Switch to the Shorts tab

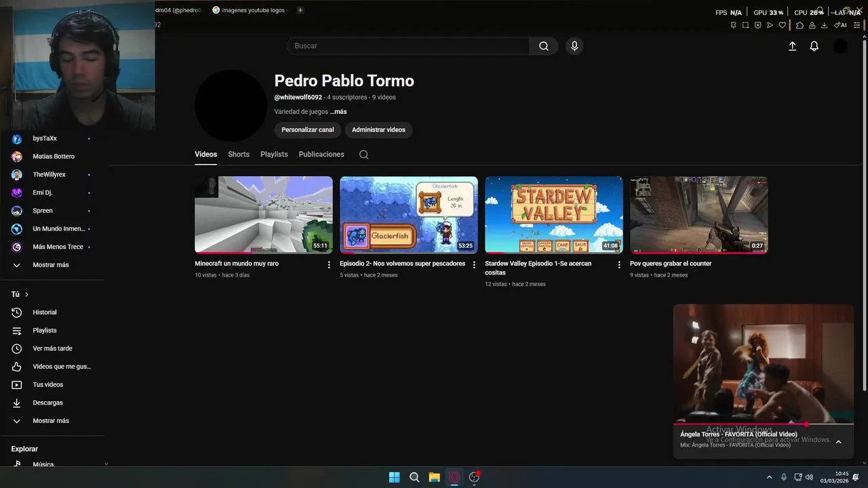[239, 155]
